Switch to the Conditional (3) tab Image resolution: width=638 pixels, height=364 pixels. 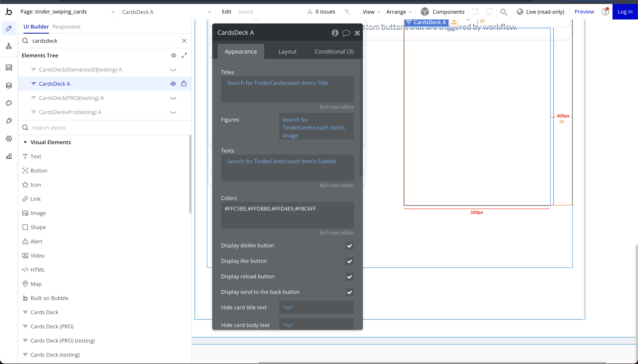point(334,52)
